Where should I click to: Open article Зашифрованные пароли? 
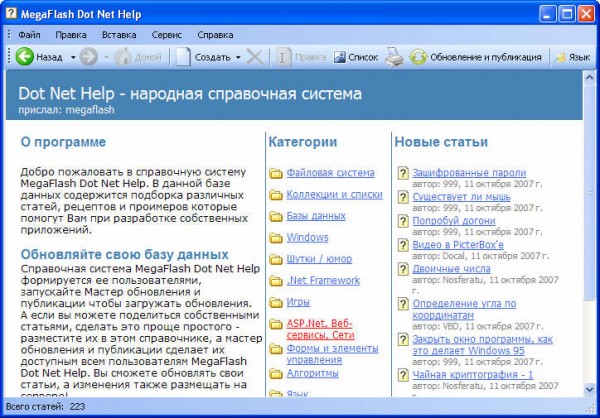pos(469,173)
